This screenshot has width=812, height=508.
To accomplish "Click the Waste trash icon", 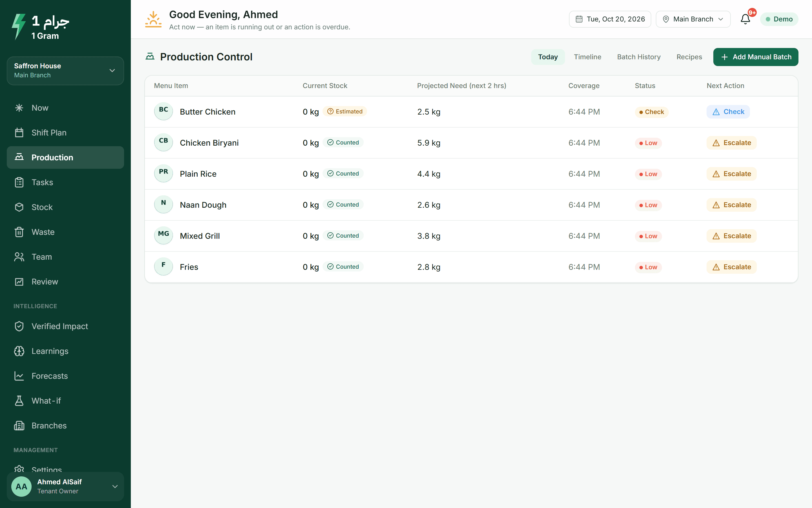I will (19, 232).
